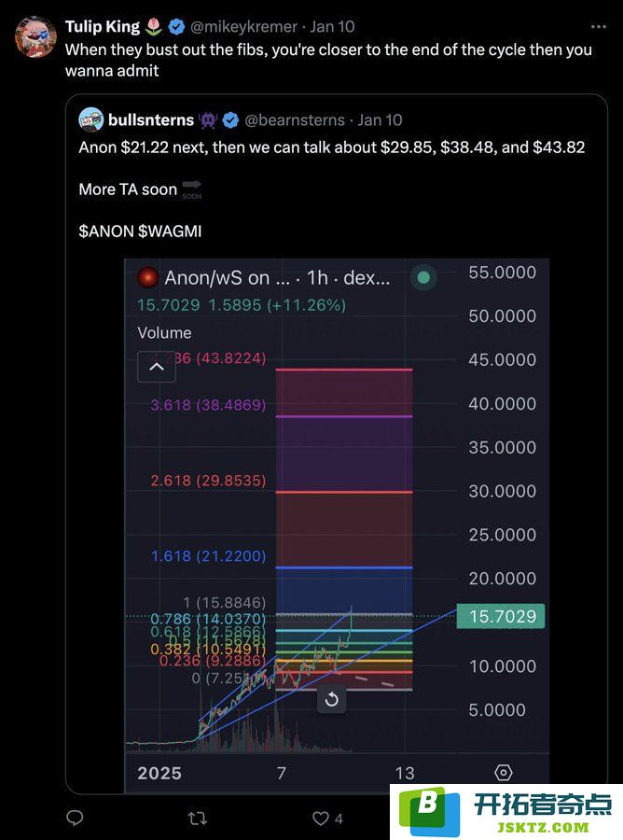Click the $WAGMI cashtag

(170, 231)
